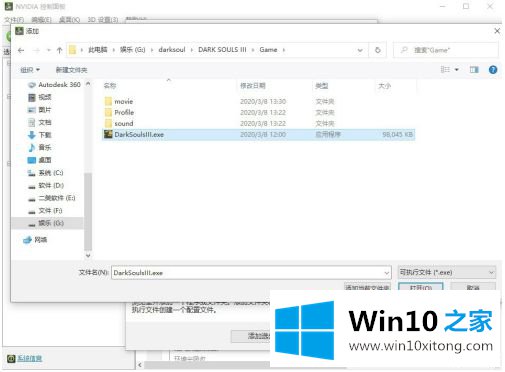Open Pictures folder in sidebar
The width and height of the screenshot is (505, 372).
(40, 110)
